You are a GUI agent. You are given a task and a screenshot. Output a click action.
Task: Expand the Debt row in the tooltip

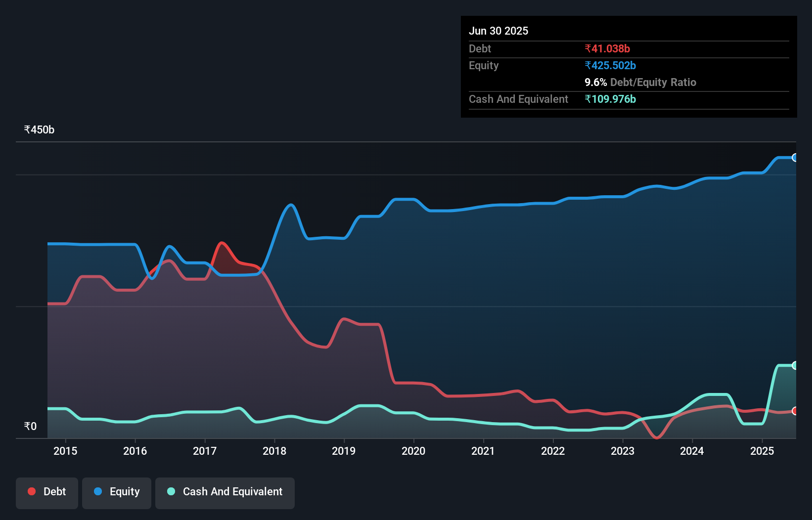click(x=480, y=48)
